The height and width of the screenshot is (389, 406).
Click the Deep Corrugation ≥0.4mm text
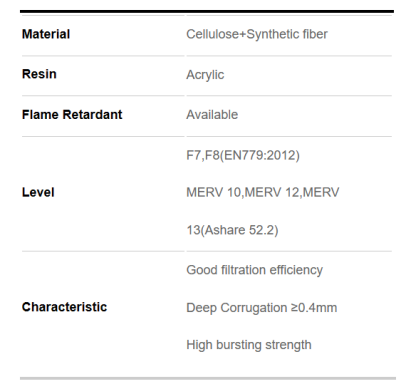click(262, 308)
